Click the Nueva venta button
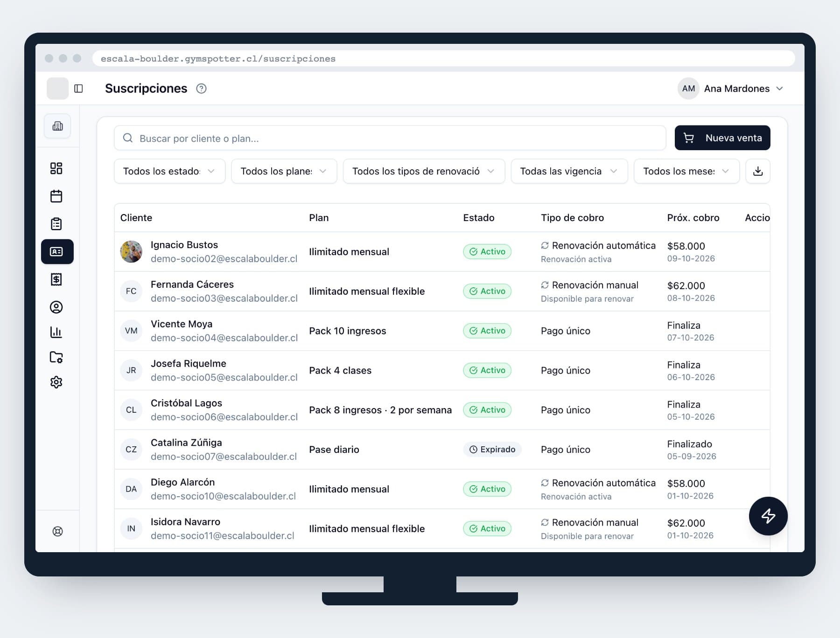This screenshot has width=840, height=638. pos(722,138)
